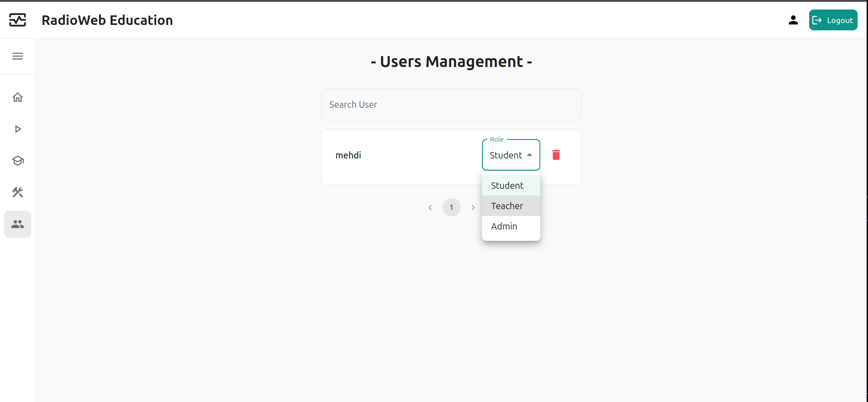868x402 pixels.
Task: Go to next page arrow
Action: 473,207
